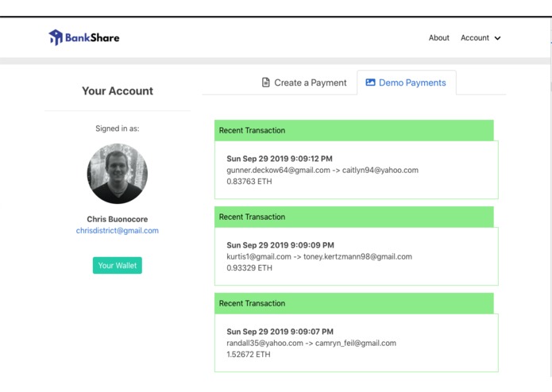
Task: Click the image icon beside Demo Payments
Action: coord(370,83)
